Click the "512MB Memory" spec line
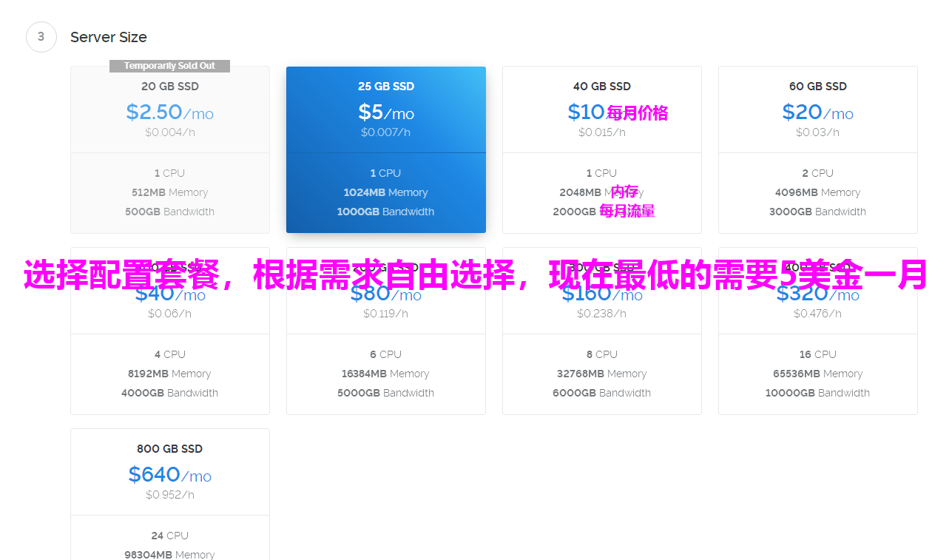 click(170, 192)
